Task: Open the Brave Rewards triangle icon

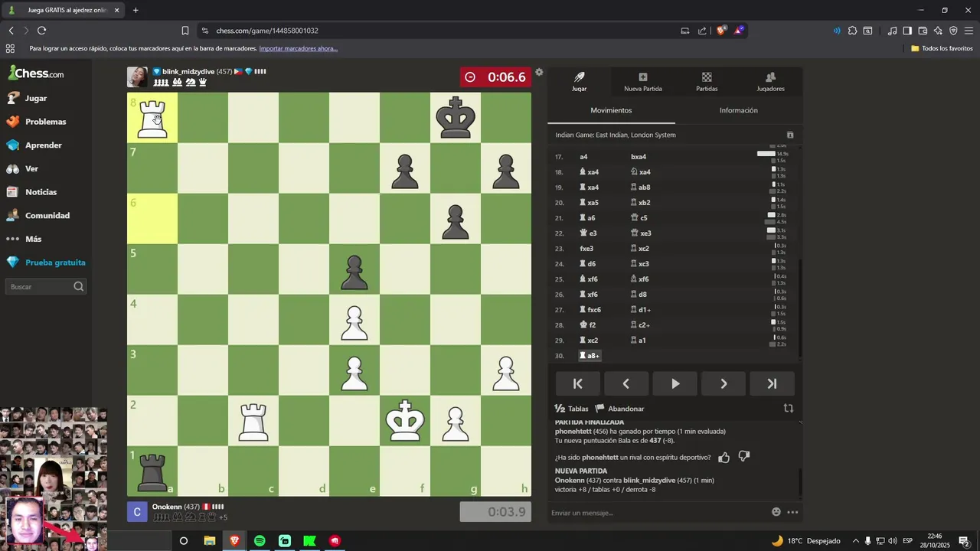Action: click(x=739, y=31)
